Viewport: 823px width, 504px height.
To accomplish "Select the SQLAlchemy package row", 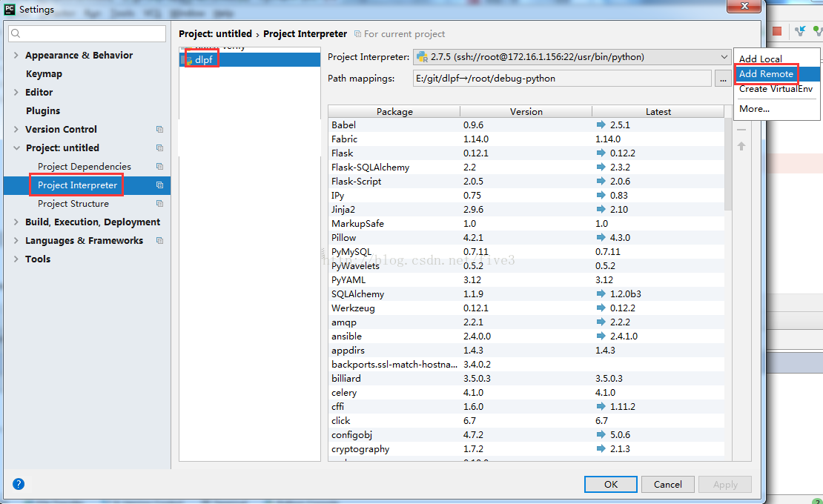I will click(526, 294).
